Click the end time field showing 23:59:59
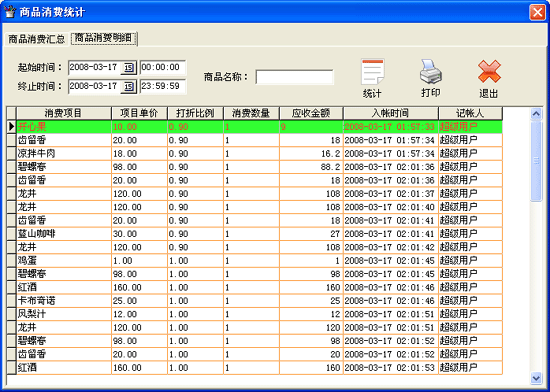 coord(163,86)
